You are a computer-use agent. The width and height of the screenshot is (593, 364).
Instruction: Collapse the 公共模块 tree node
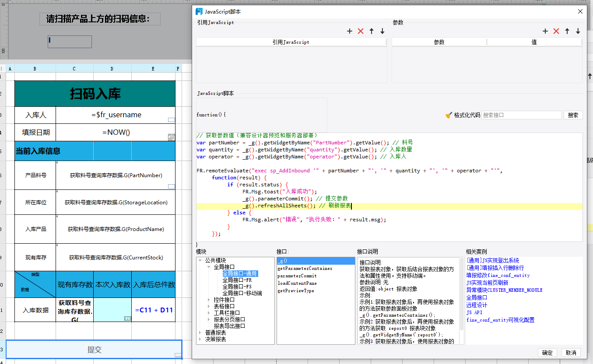click(200, 260)
